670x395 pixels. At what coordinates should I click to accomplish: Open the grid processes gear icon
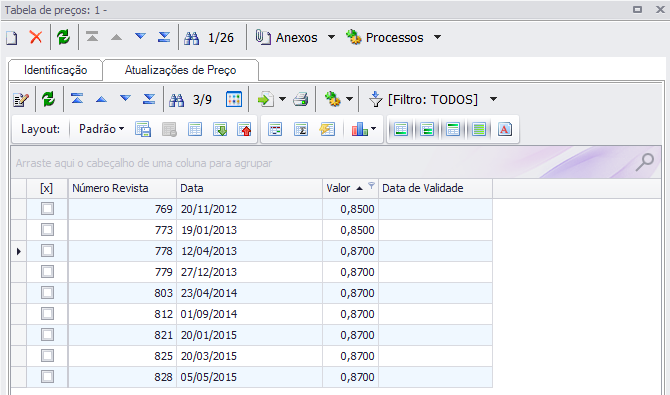(x=332, y=99)
